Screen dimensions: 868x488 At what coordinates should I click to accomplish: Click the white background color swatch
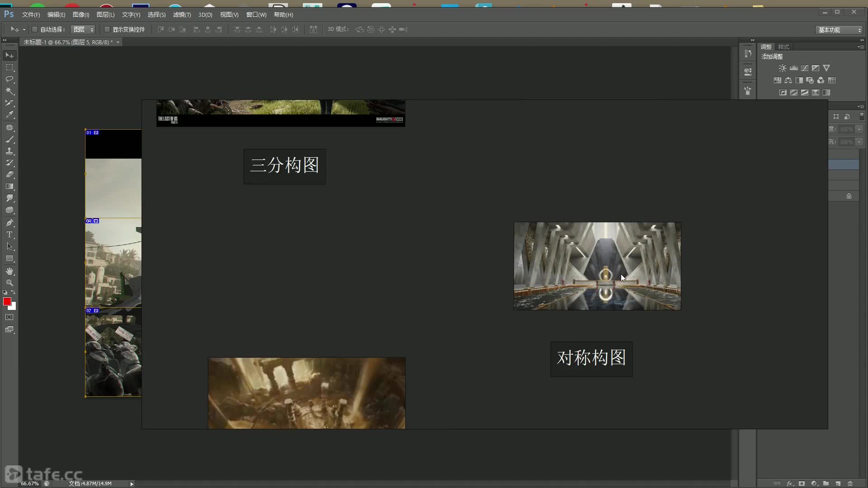[14, 307]
